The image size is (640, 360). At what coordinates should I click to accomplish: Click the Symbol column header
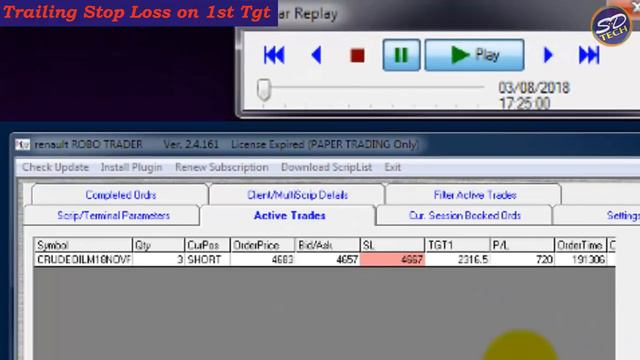83,245
